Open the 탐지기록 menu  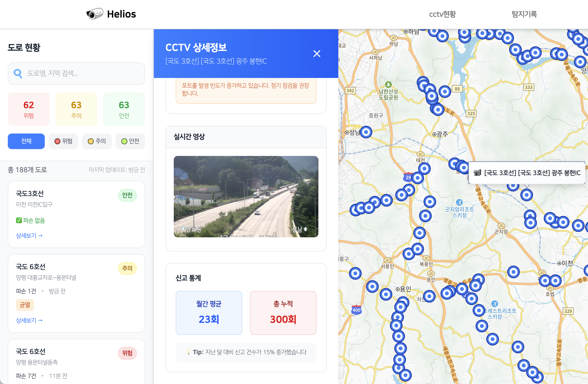(524, 14)
